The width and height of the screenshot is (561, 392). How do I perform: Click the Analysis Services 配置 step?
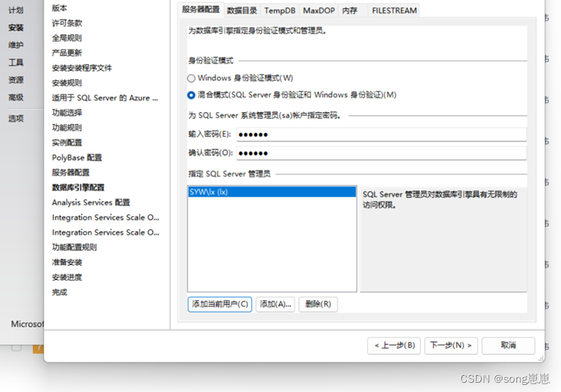91,203
